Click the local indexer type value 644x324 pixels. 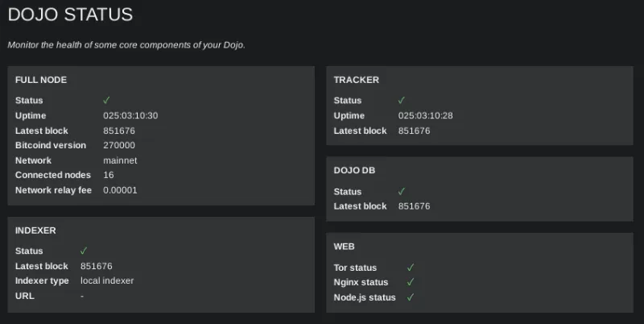pos(107,280)
